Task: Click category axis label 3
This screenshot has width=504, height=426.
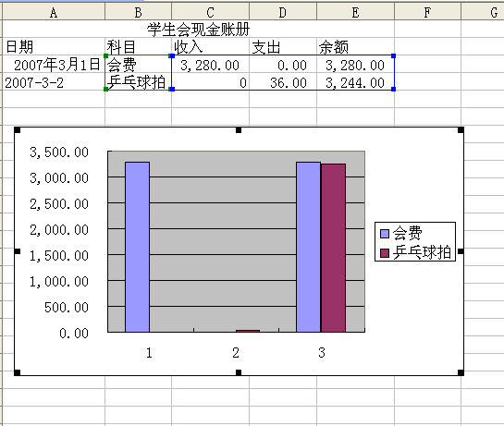Action: [322, 353]
